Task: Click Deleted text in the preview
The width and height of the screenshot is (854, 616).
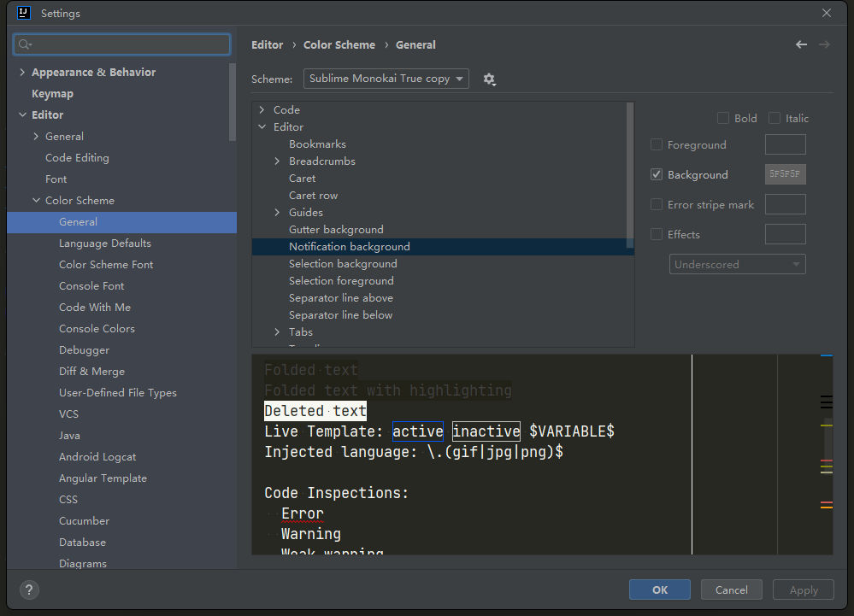Action: tap(315, 411)
